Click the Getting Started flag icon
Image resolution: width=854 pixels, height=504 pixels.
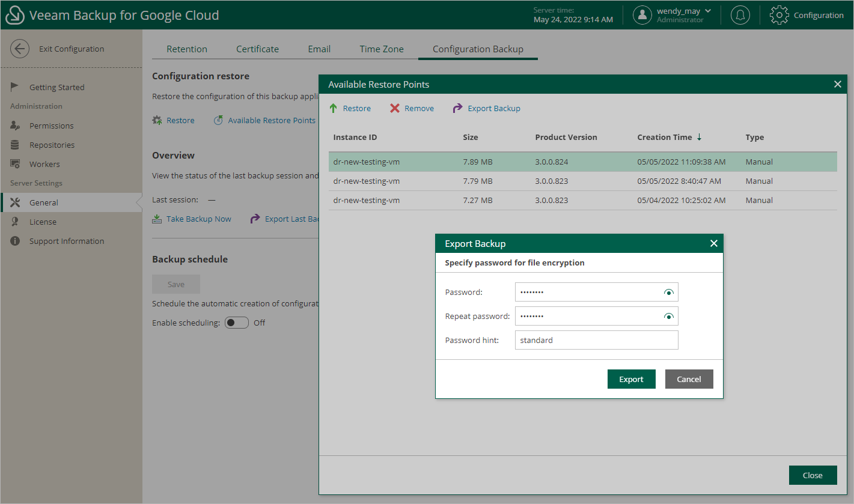coord(16,87)
